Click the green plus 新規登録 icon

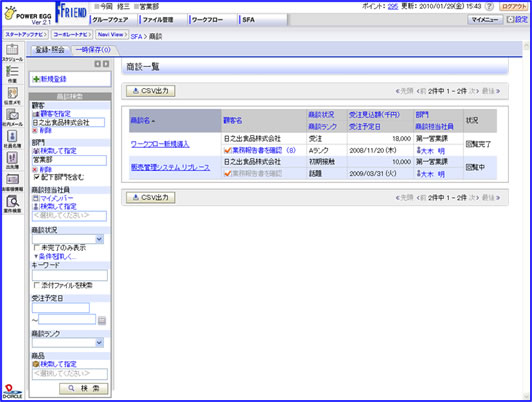click(x=36, y=79)
